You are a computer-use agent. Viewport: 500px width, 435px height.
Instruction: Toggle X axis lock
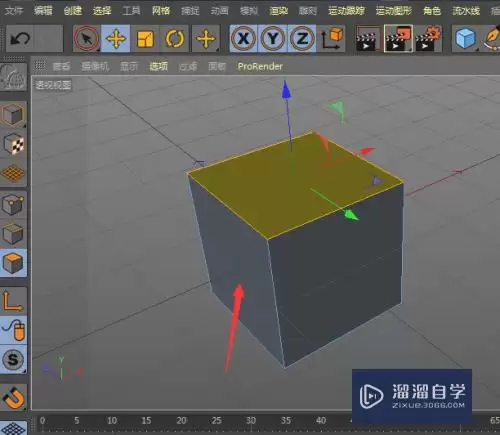[x=243, y=38]
